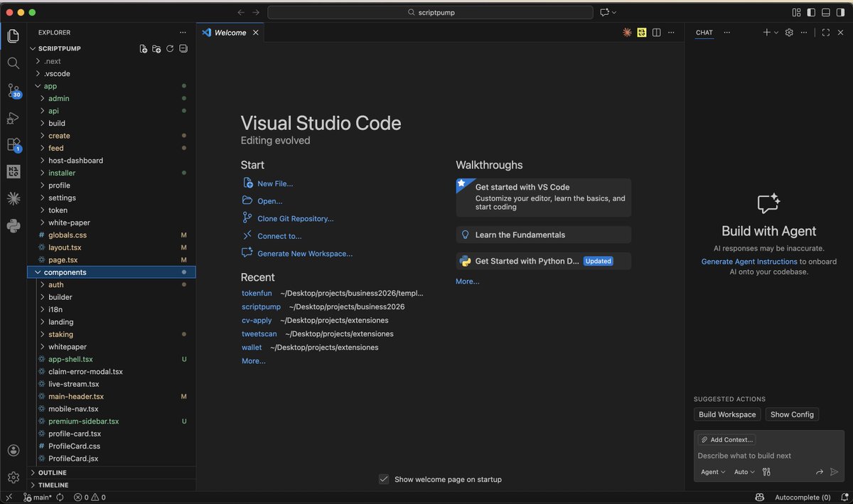The image size is (853, 504).
Task: Click the Show Config button
Action: pos(792,414)
